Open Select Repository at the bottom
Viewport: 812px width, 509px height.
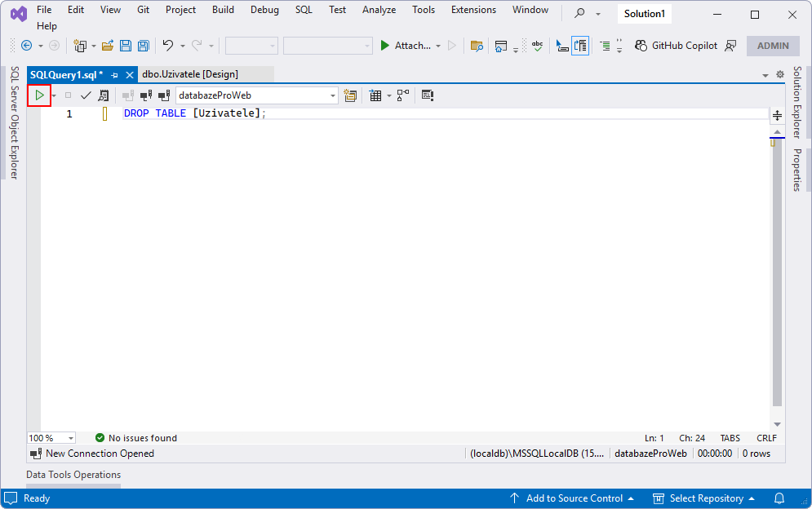[x=703, y=498]
